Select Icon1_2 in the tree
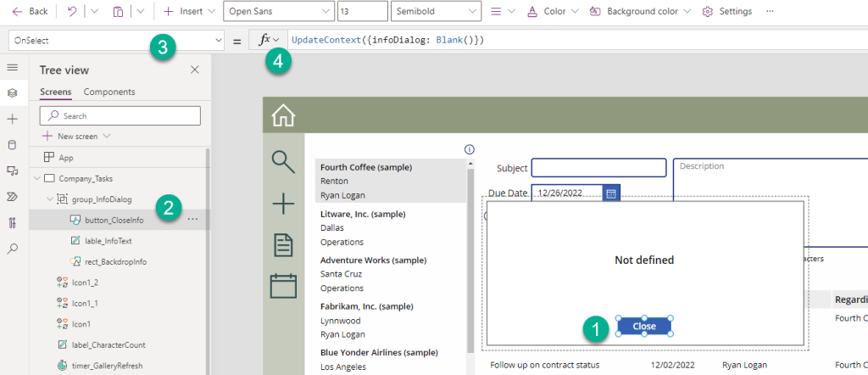The height and width of the screenshot is (375, 868). pyautogui.click(x=85, y=283)
